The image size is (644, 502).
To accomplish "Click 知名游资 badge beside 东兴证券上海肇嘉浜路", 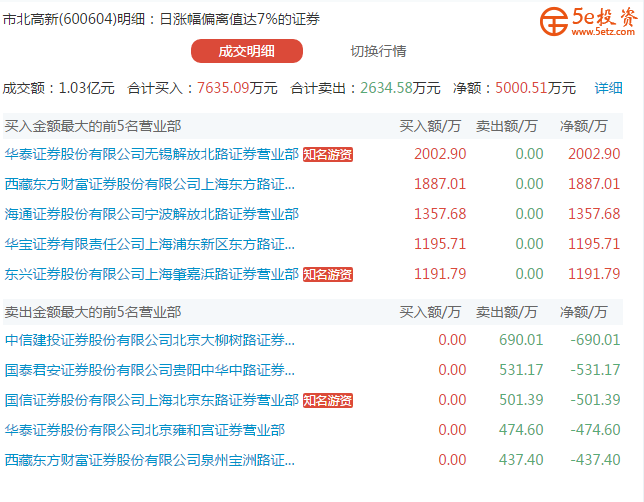I will click(x=328, y=274).
